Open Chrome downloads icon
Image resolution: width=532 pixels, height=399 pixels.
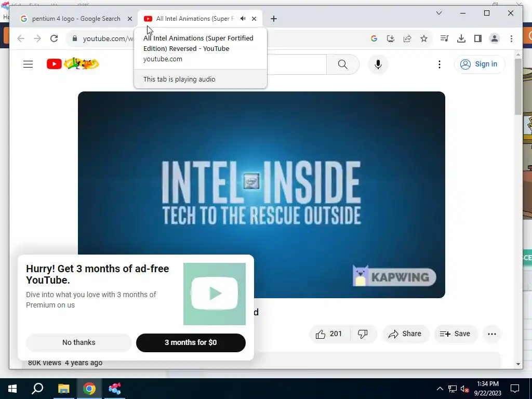point(461,38)
